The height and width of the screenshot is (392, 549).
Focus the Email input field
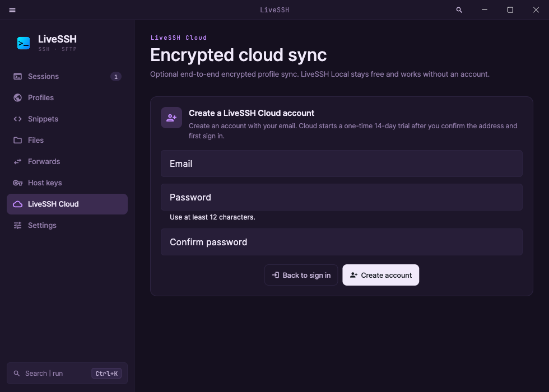coord(342,164)
